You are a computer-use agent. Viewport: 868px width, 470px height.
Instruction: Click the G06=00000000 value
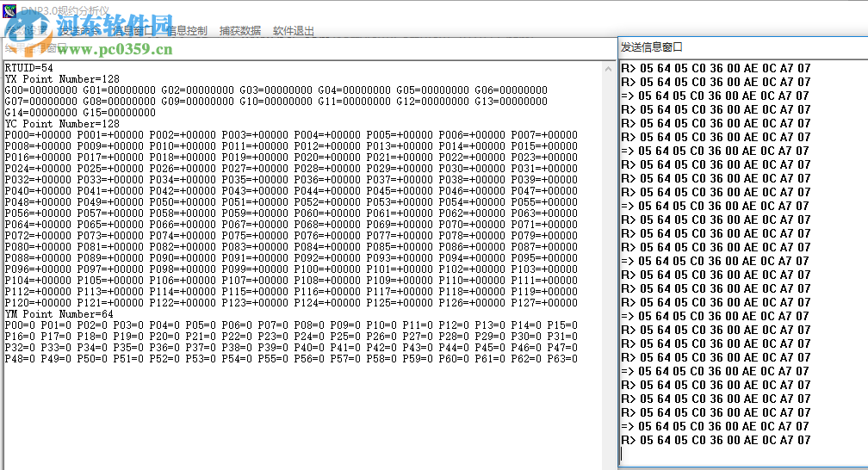click(511, 90)
